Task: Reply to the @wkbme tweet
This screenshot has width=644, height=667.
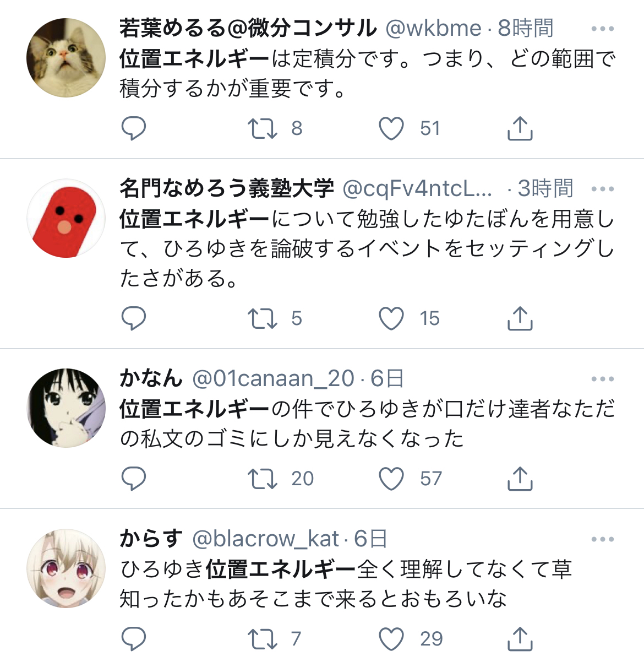Action: click(x=133, y=128)
